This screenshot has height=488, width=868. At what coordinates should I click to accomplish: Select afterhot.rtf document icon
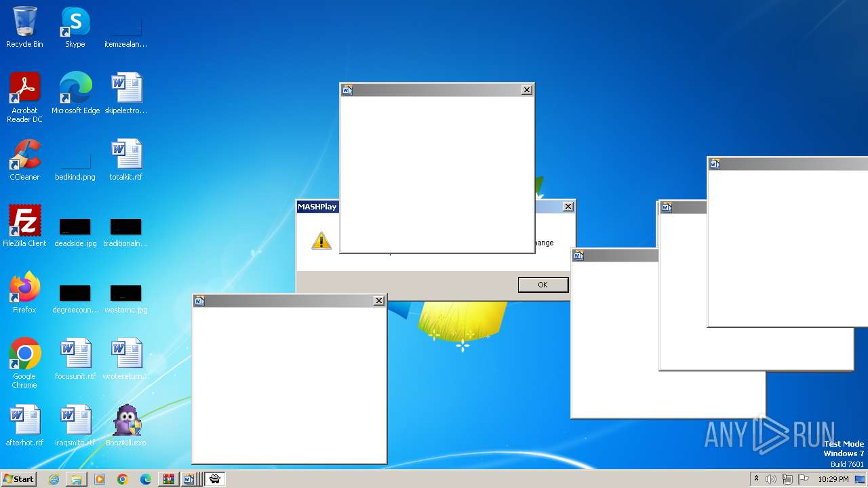[x=24, y=425]
